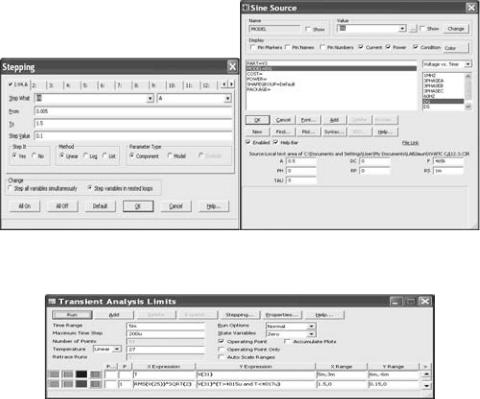Viewport: 480px width, 399px height.
Task: Switch to Stepping tab 8
Action: tap(140, 85)
